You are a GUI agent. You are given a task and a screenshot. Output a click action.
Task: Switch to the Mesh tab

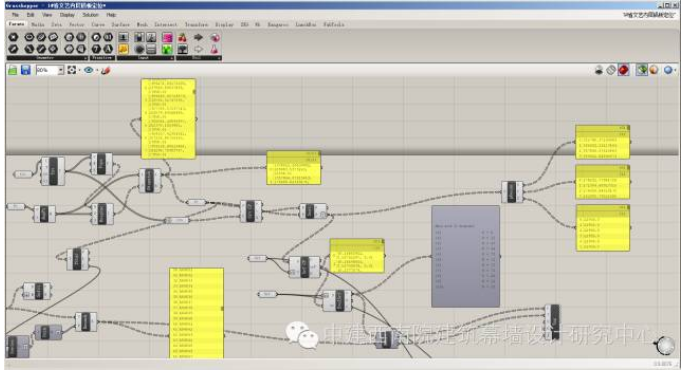click(142, 25)
